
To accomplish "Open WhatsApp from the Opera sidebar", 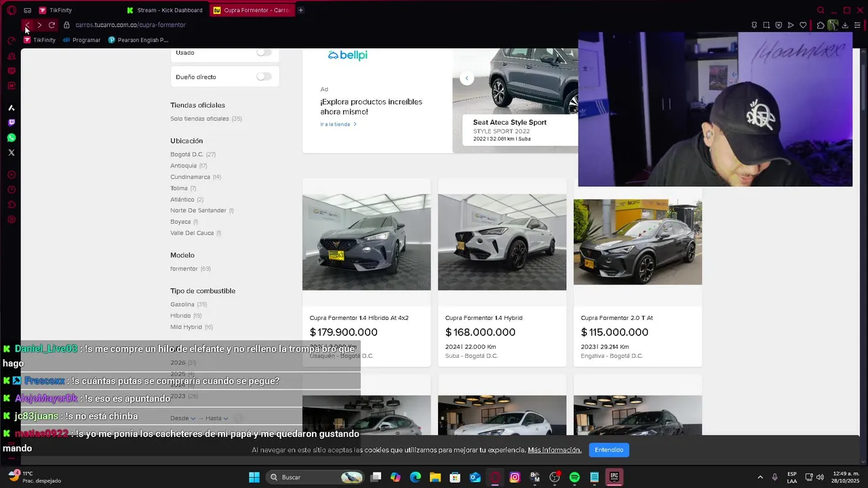I will [11, 138].
